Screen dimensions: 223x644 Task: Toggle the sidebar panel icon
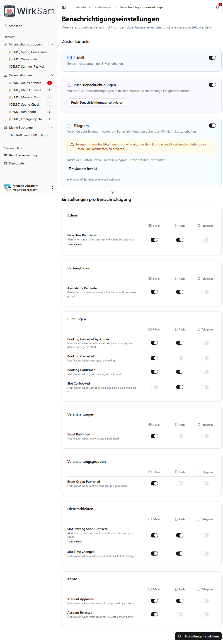[x=64, y=7]
